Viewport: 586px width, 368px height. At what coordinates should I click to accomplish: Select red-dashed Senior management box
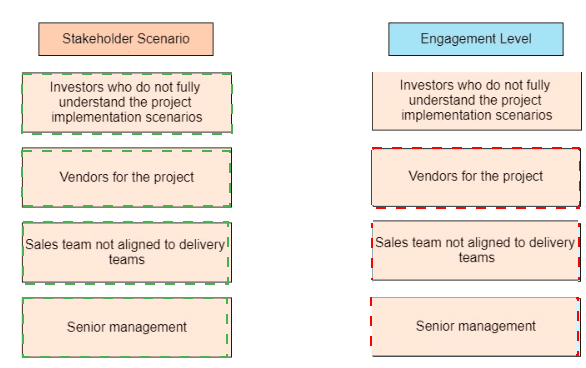(x=475, y=327)
